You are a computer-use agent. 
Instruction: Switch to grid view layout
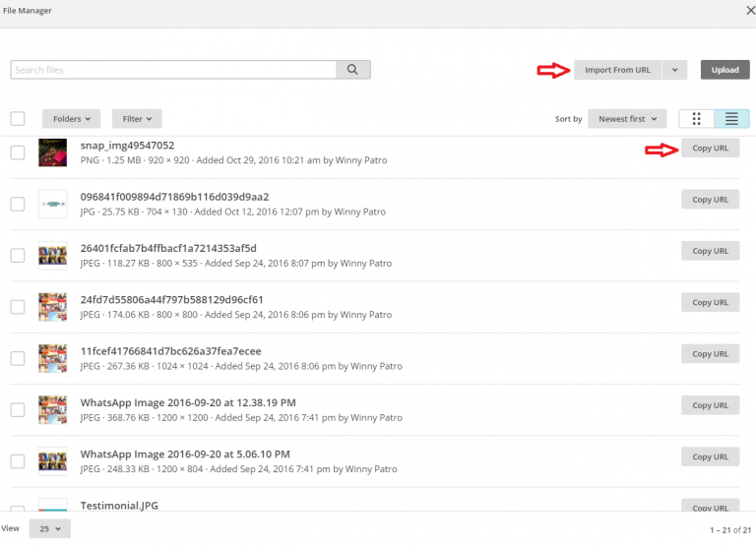(696, 119)
